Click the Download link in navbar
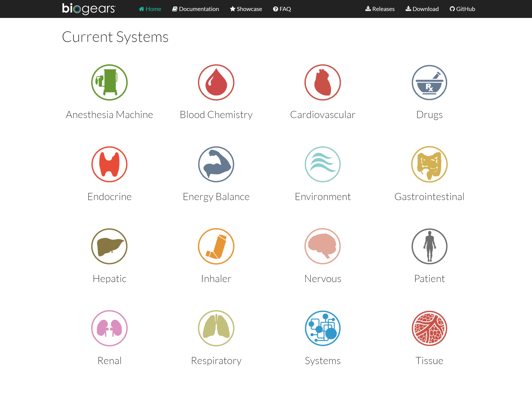Screen dimensions: 532x393 click(422, 9)
